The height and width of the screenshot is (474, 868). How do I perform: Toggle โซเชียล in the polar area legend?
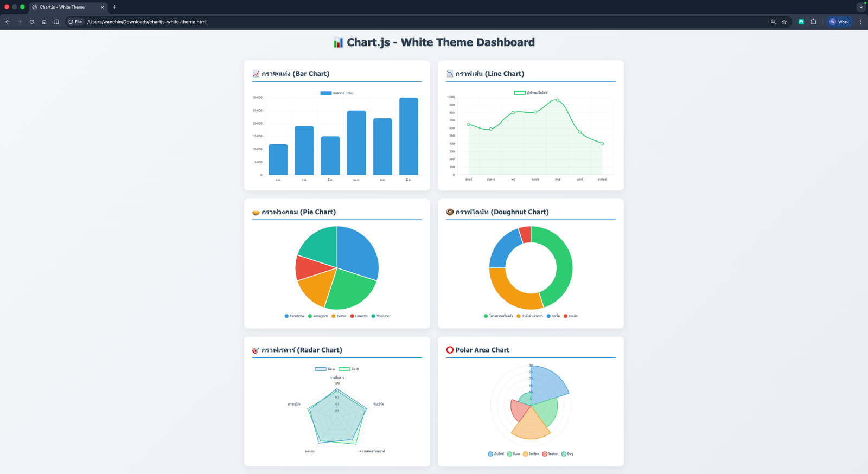click(x=531, y=454)
